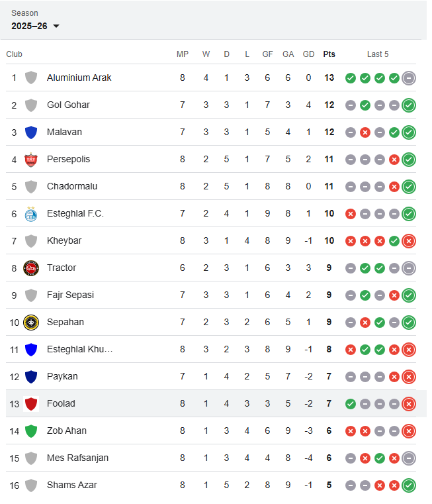This screenshot has width=432, height=504.
Task: Click Kheybar's latest loss result icon
Action: 409,240
